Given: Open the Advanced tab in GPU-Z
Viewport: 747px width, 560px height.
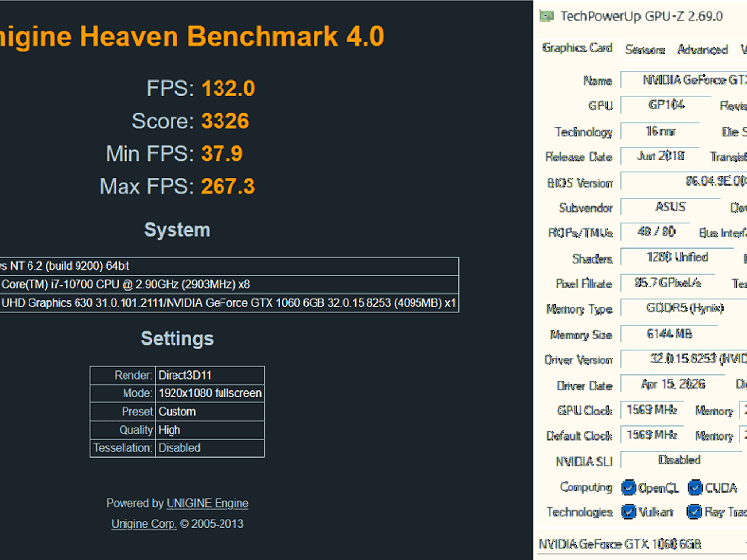Looking at the screenshot, I should (x=703, y=50).
